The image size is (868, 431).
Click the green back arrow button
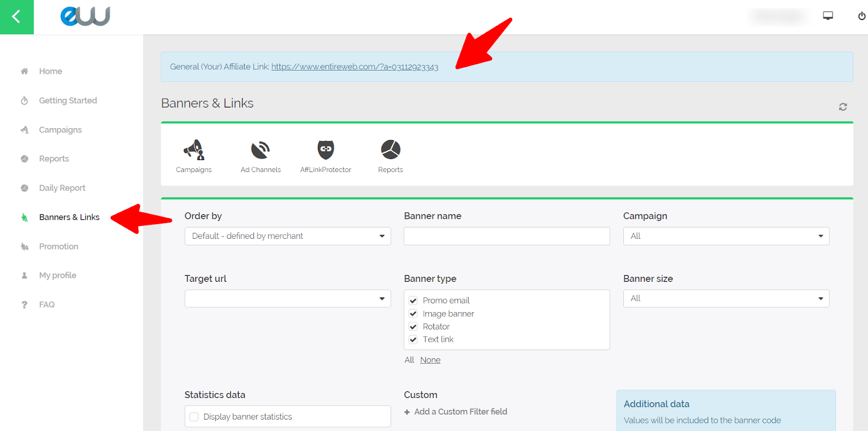17,17
